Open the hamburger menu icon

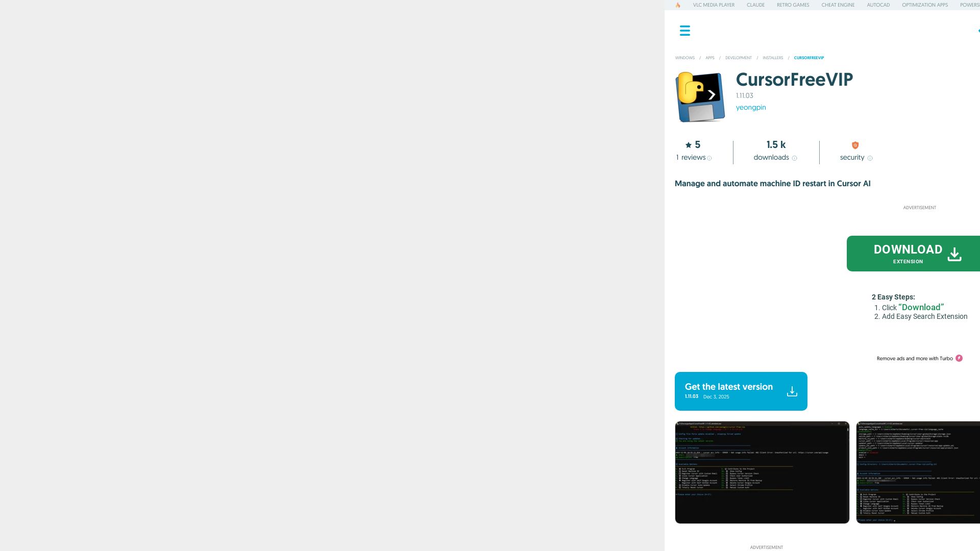tap(685, 31)
